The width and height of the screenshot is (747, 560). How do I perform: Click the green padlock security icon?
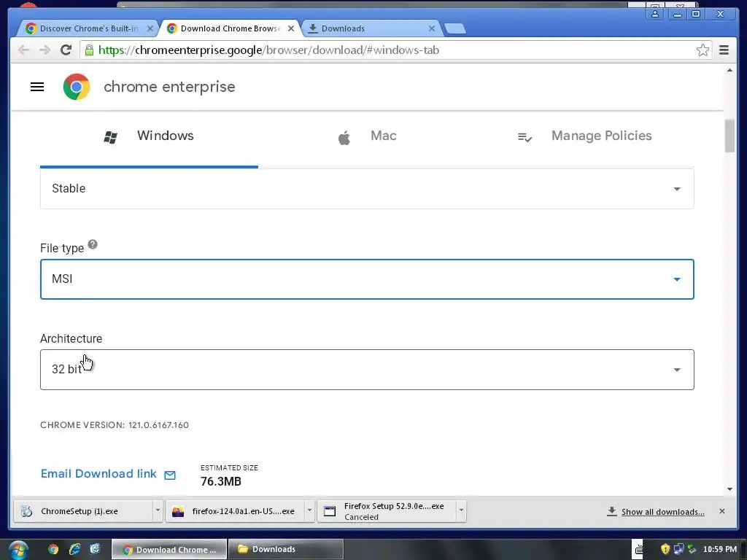click(x=89, y=50)
